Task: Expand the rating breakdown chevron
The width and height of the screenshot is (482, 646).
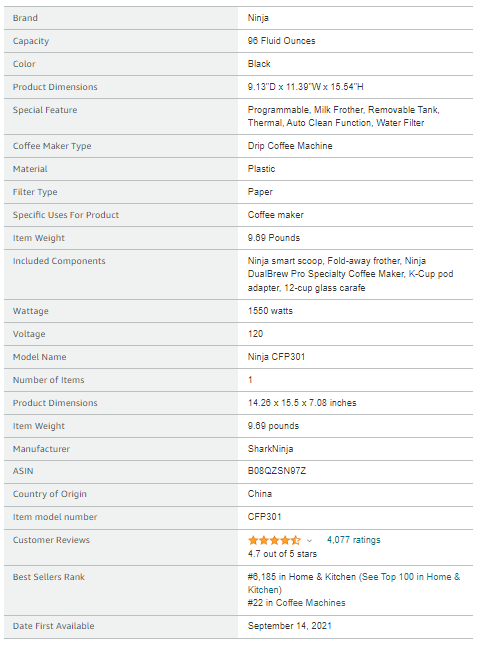Action: click(x=309, y=541)
